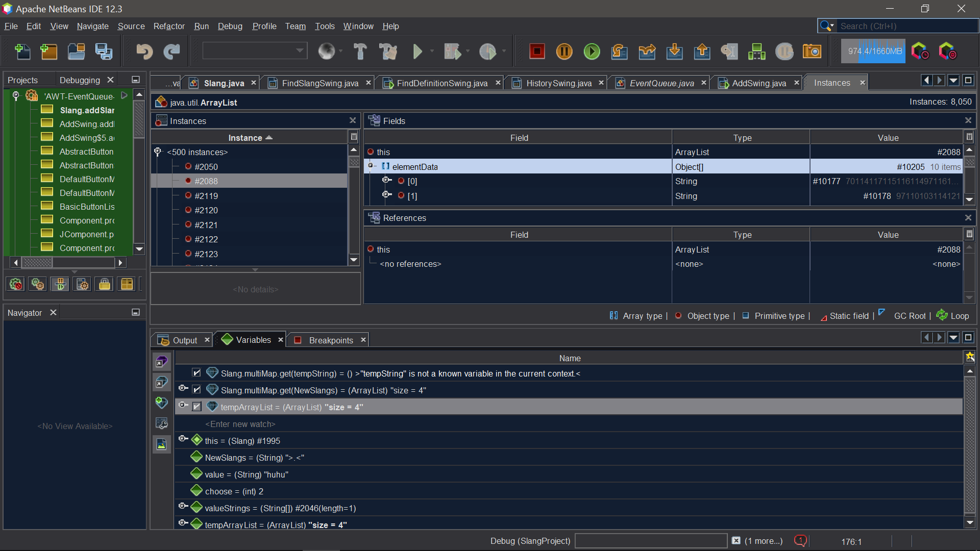
Task: Open the Refactor menu
Action: click(169, 26)
